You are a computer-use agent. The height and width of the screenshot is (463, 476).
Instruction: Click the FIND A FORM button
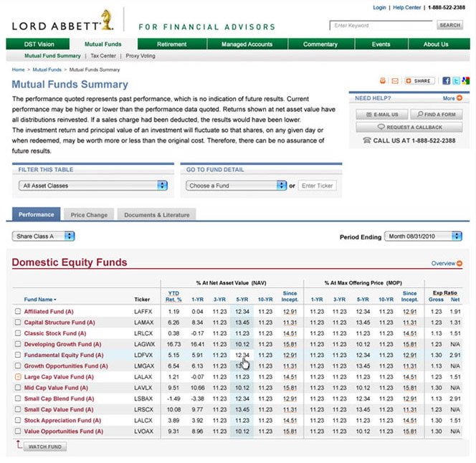coord(437,115)
